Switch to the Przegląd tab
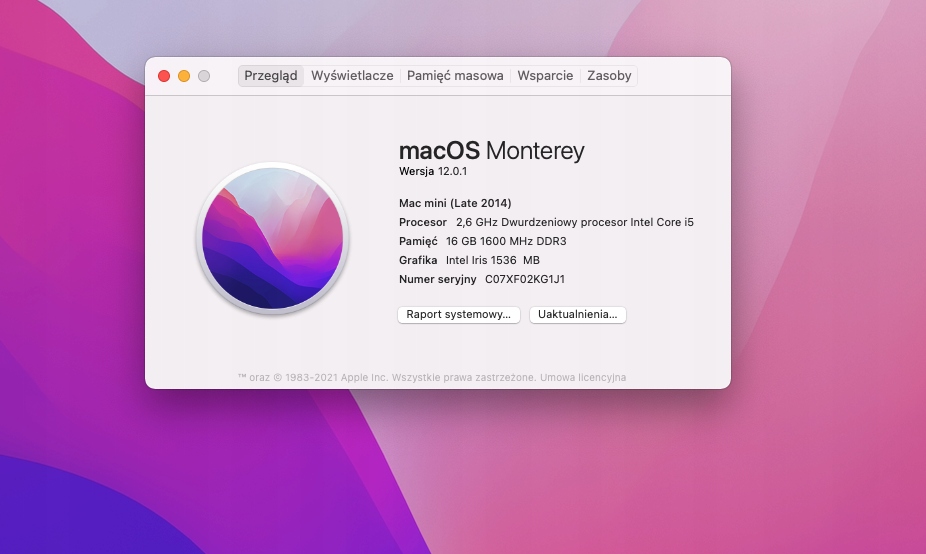Viewport: 926px width, 554px height. pyautogui.click(x=270, y=76)
